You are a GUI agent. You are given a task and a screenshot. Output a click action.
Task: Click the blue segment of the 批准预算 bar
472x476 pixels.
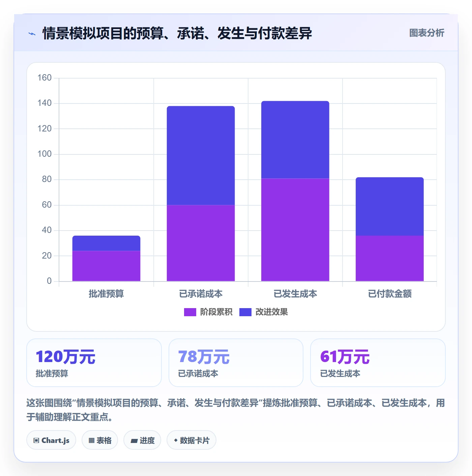tap(106, 243)
